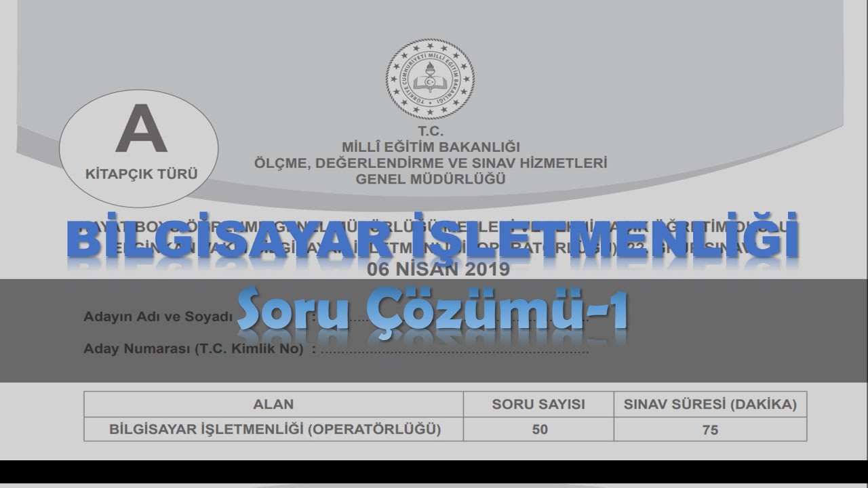This screenshot has width=868, height=488.
Task: Click 'ÖLÇME, DEĞERLENDİRME VE SINAV HİZMETLERİ' line
Action: [431, 163]
